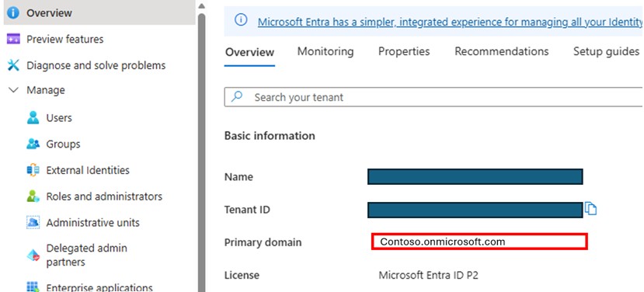
Task: Click the Basic information heading
Action: tap(270, 136)
